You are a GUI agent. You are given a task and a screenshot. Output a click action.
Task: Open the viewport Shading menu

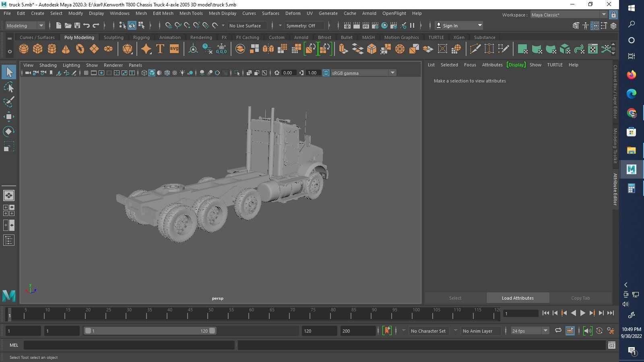tap(48, 65)
